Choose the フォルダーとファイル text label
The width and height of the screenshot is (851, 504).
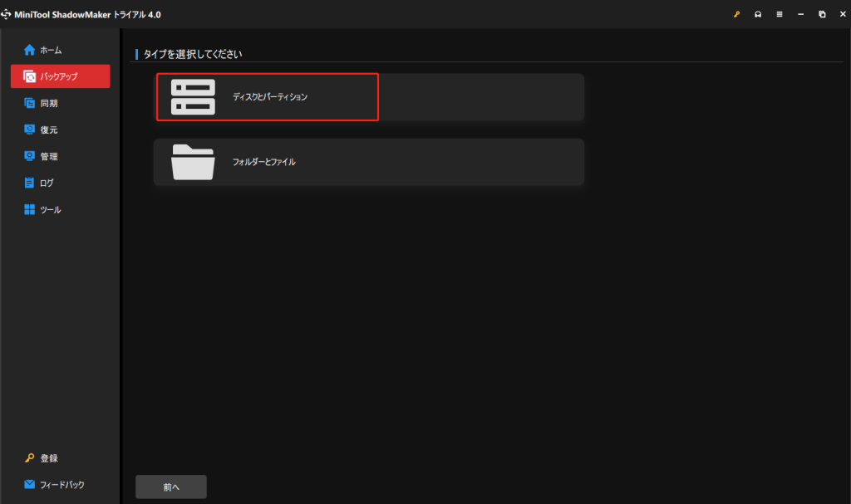pyautogui.click(x=263, y=162)
